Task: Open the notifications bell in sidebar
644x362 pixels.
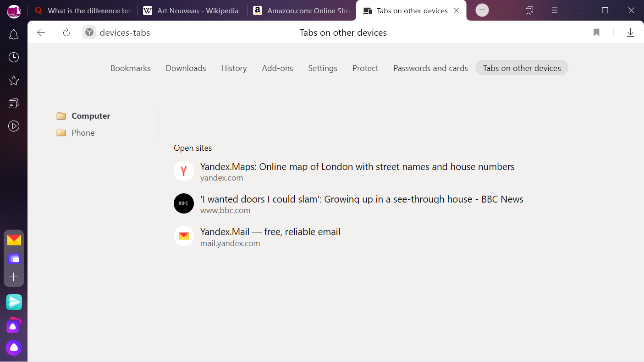Action: (x=14, y=34)
